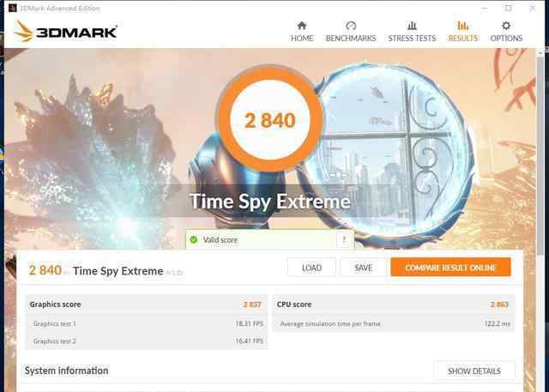
Task: Click the CPU score row
Action: [393, 305]
